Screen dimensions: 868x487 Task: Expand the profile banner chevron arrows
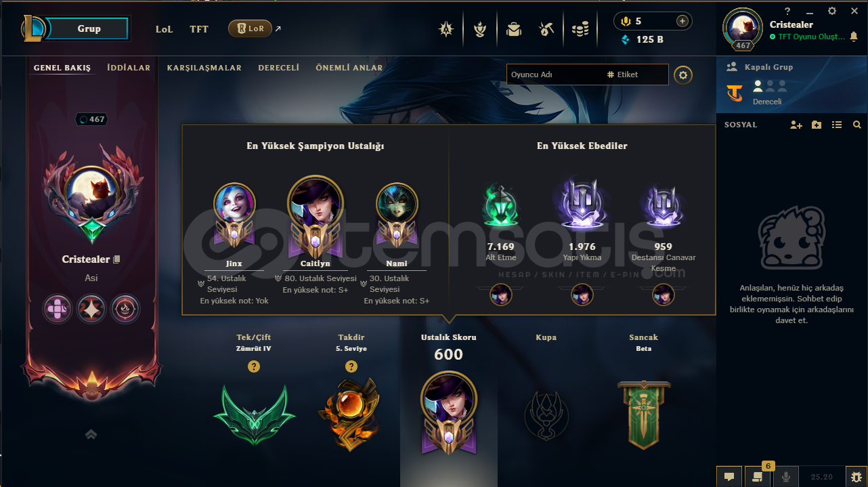click(x=91, y=434)
